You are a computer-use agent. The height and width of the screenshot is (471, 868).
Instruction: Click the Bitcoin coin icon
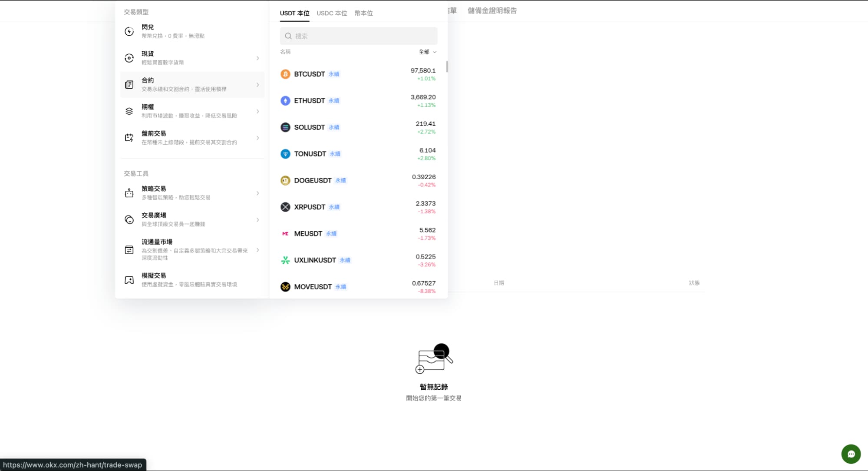pyautogui.click(x=285, y=74)
